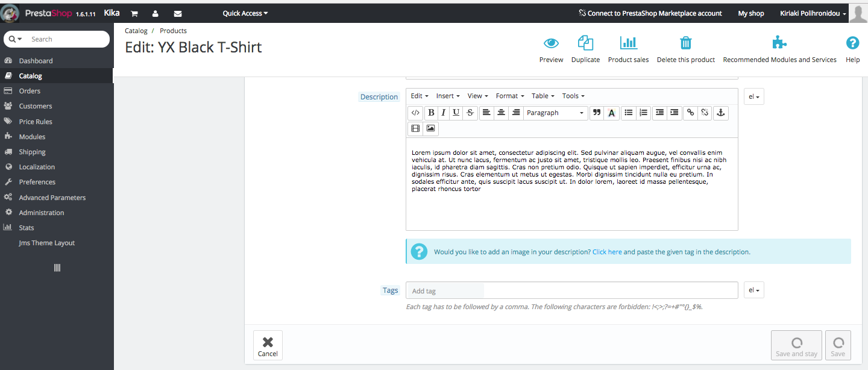This screenshot has width=868, height=370.
Task: Open the text color picker
Action: click(611, 113)
